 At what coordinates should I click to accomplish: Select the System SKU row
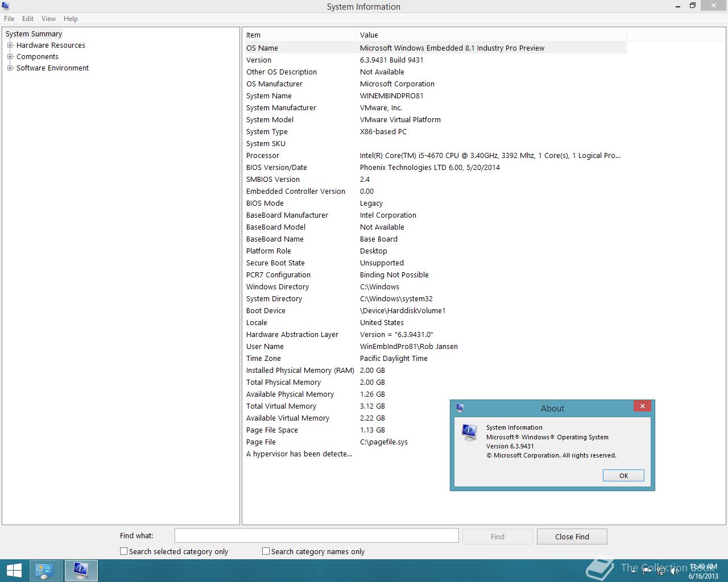(x=436, y=143)
